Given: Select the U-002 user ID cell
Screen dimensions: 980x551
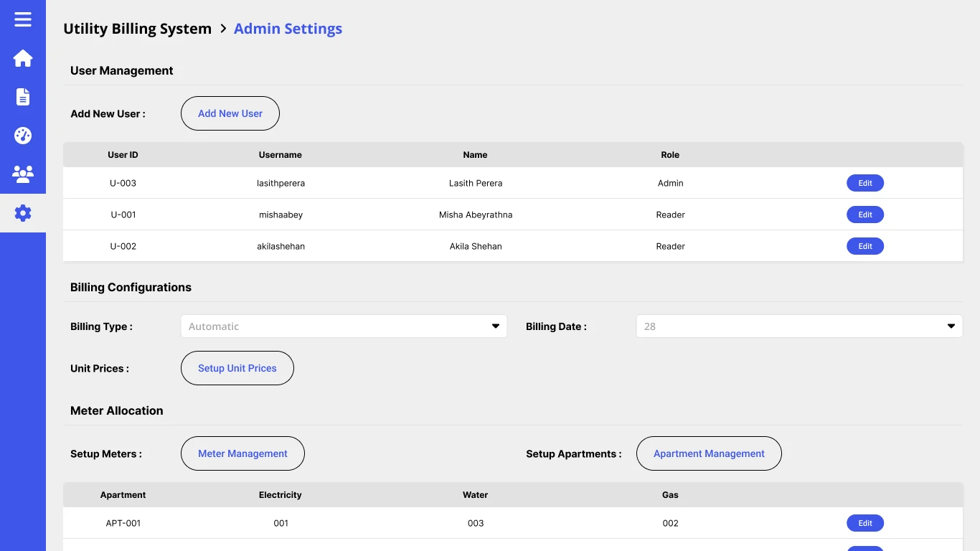Looking at the screenshot, I should [123, 246].
